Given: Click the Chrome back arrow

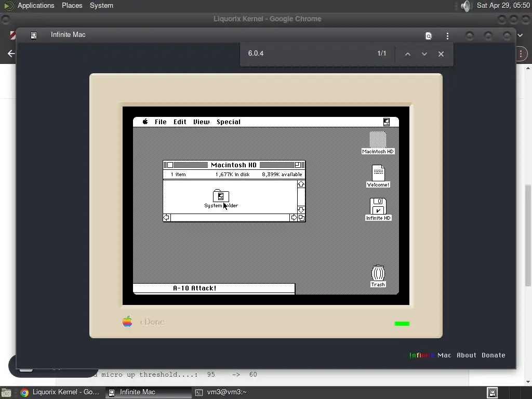Looking at the screenshot, I should point(11,54).
